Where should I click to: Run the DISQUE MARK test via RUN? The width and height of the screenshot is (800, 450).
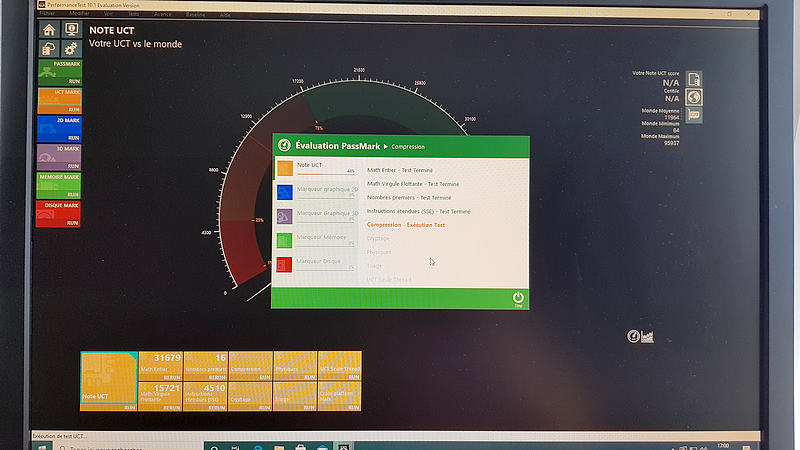(73, 222)
